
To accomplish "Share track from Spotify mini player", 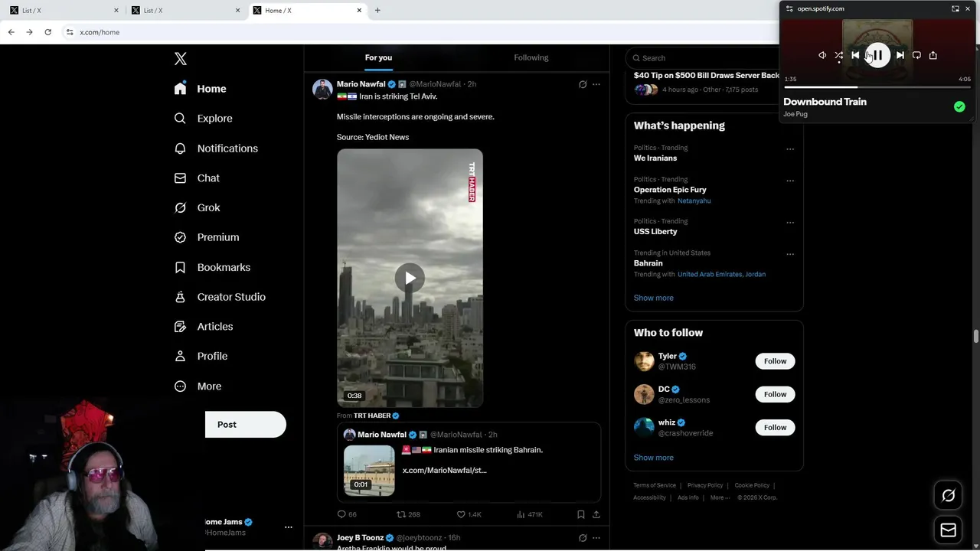I will [933, 55].
